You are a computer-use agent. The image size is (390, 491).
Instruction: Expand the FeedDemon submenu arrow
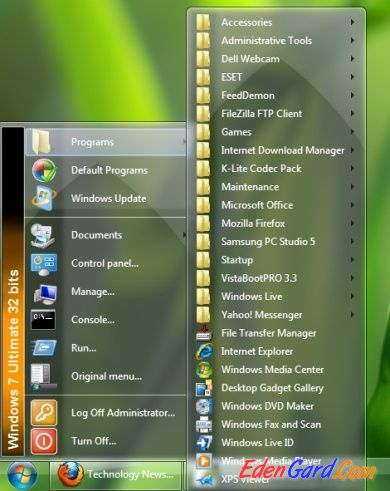352,95
